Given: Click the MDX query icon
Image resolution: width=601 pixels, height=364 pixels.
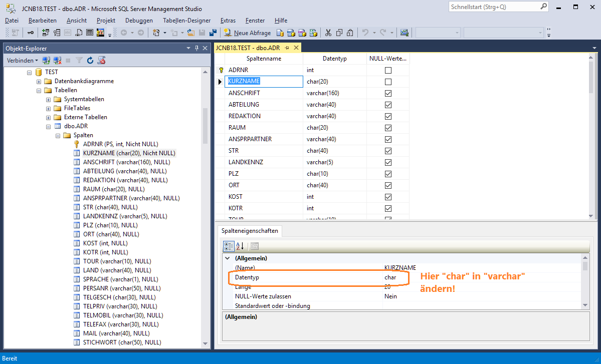Looking at the screenshot, I should point(291,33).
